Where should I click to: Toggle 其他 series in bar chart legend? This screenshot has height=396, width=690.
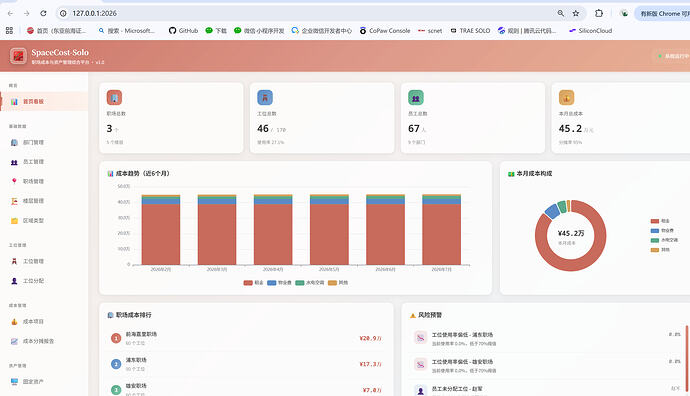(x=338, y=283)
